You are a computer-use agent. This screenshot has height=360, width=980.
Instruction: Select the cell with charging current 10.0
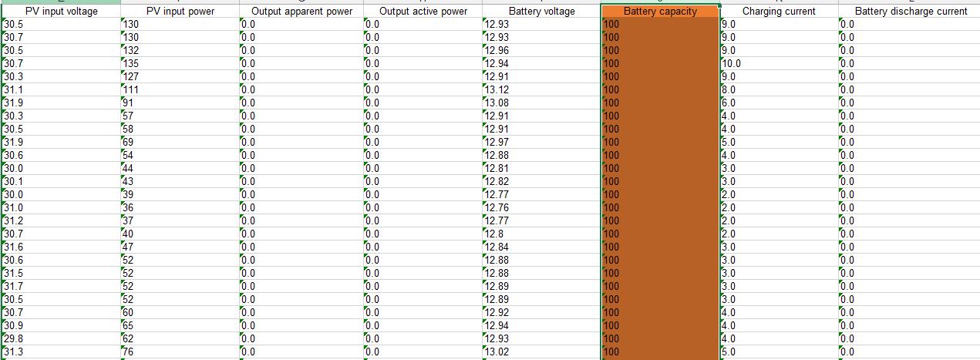[x=779, y=63]
